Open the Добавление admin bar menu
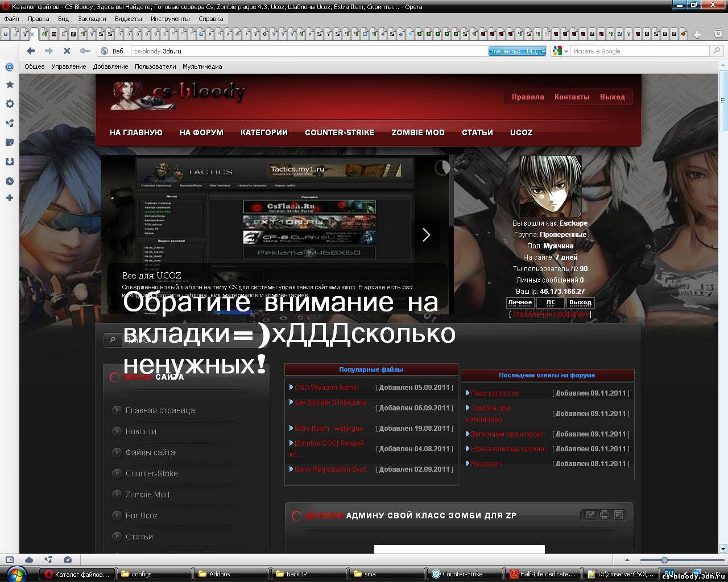Viewport: 728px width, 582px height. pyautogui.click(x=110, y=66)
